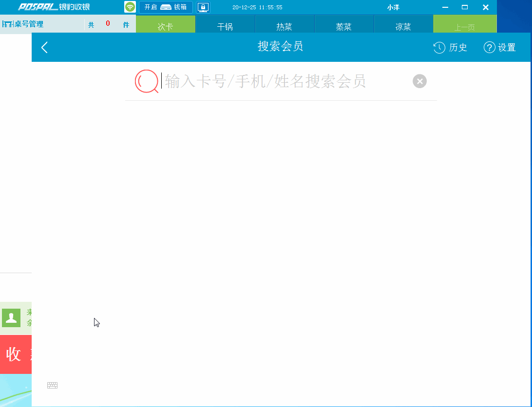Open search history via the clock icon

[449, 47]
